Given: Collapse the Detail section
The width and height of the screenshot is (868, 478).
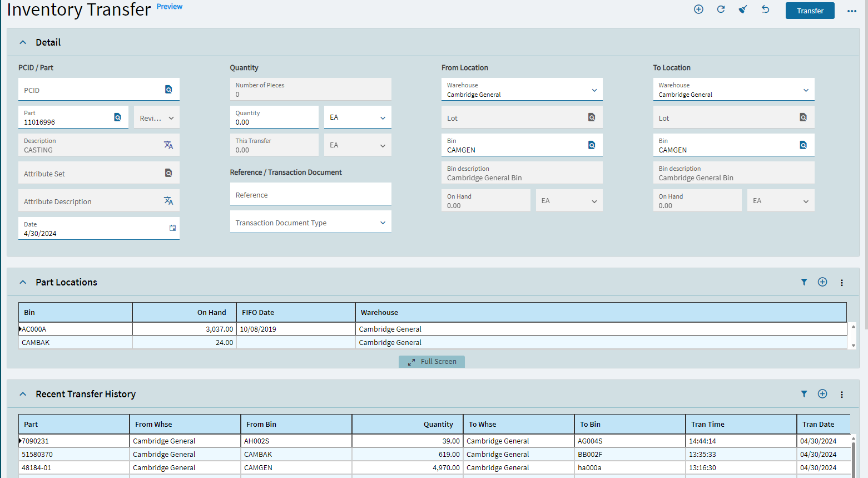Looking at the screenshot, I should pos(23,42).
